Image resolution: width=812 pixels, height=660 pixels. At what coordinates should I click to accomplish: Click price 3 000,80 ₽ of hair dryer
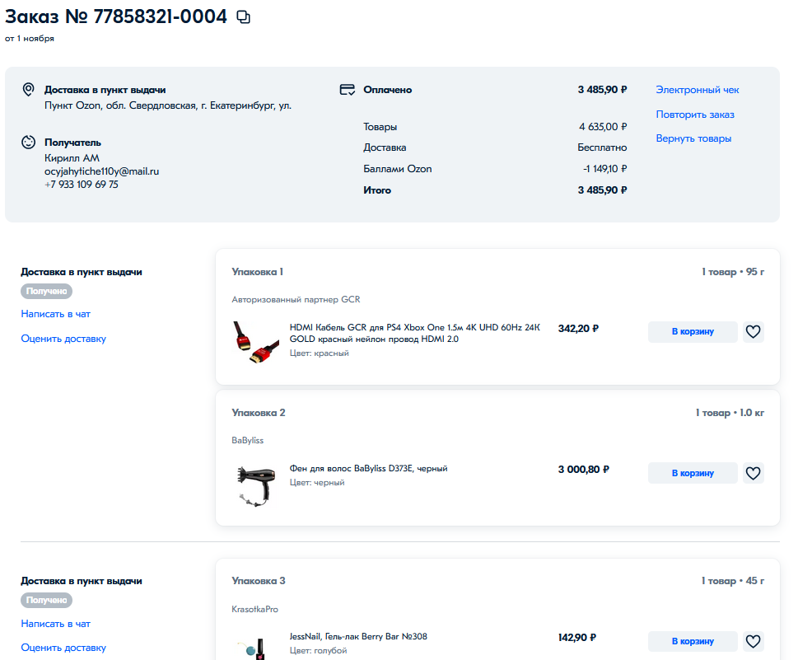[584, 470]
